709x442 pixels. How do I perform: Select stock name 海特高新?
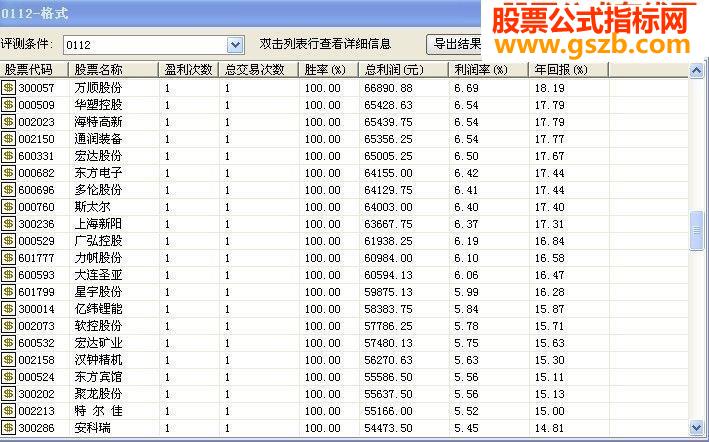tap(98, 122)
